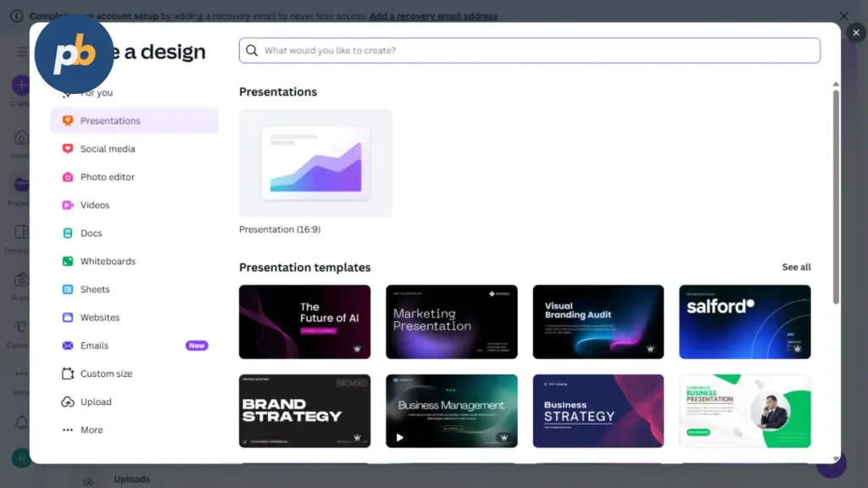Click Add a recovery email address link

[433, 16]
